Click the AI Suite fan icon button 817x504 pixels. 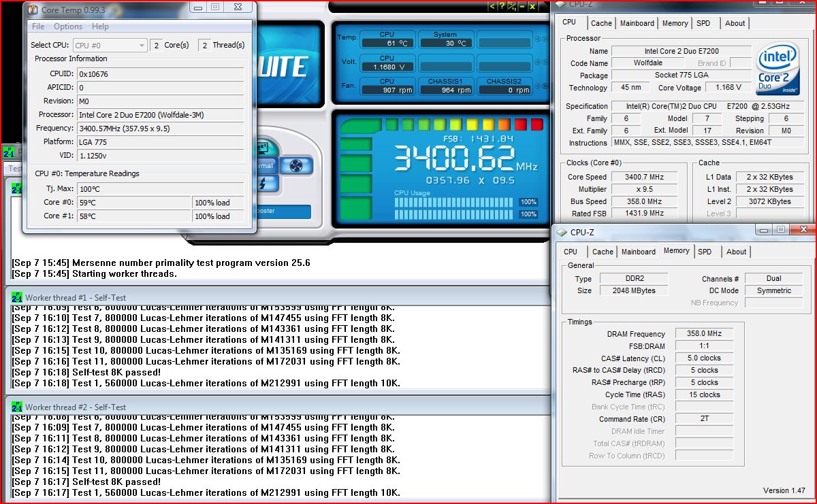click(295, 165)
